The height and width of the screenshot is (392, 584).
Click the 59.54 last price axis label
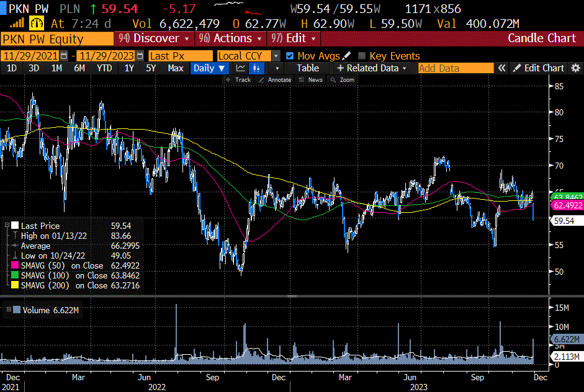point(567,221)
